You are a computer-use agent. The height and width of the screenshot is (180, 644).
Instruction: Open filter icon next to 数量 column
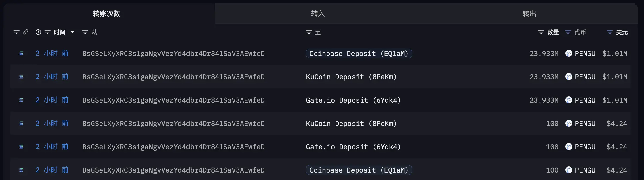pyautogui.click(x=541, y=32)
